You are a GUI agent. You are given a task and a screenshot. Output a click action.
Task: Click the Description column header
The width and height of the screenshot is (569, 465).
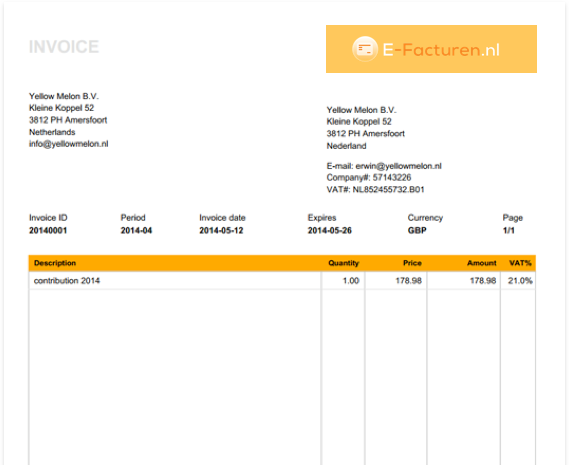pyautogui.click(x=55, y=263)
